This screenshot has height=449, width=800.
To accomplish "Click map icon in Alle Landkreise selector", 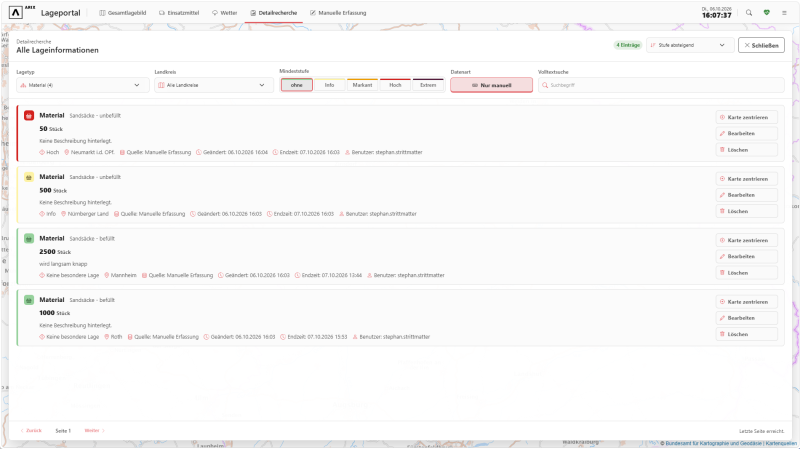I will (161, 85).
